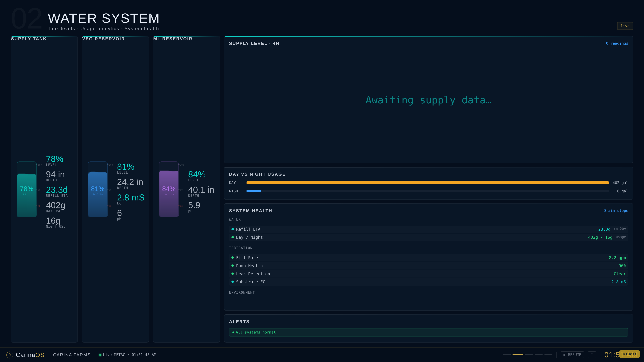Click the '2.8 mS' EC value in Veg Reservoir
The width and height of the screenshot is (644, 362).
(131, 198)
